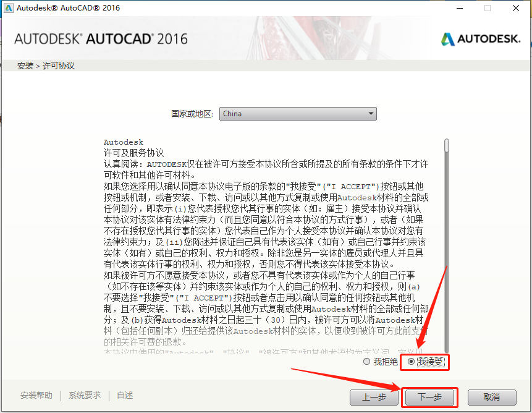
Task: Click the arrow on the China combo box
Action: tap(370, 114)
